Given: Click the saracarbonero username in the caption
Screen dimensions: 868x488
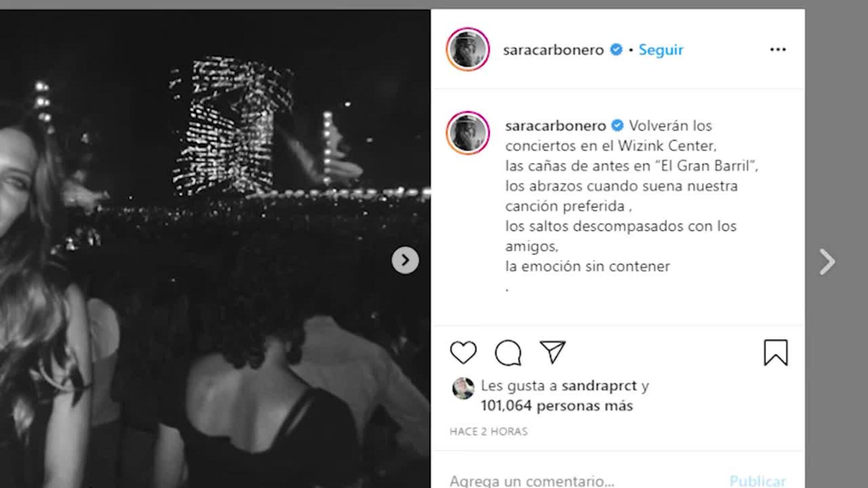Looking at the screenshot, I should point(556,126).
